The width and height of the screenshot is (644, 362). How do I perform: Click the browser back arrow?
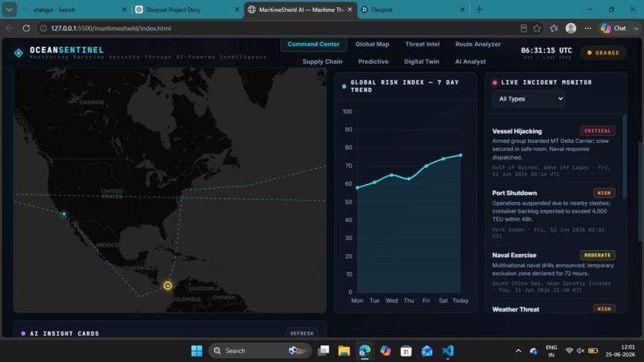(x=9, y=28)
